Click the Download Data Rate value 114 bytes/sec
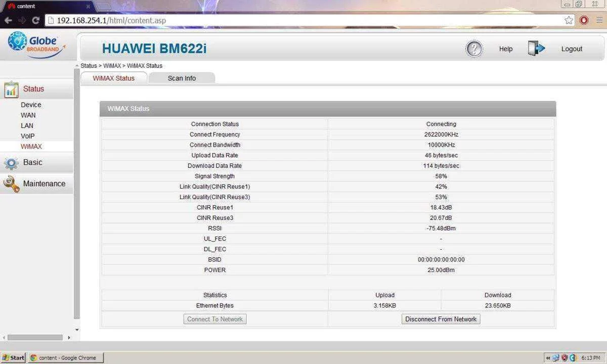 [441, 166]
